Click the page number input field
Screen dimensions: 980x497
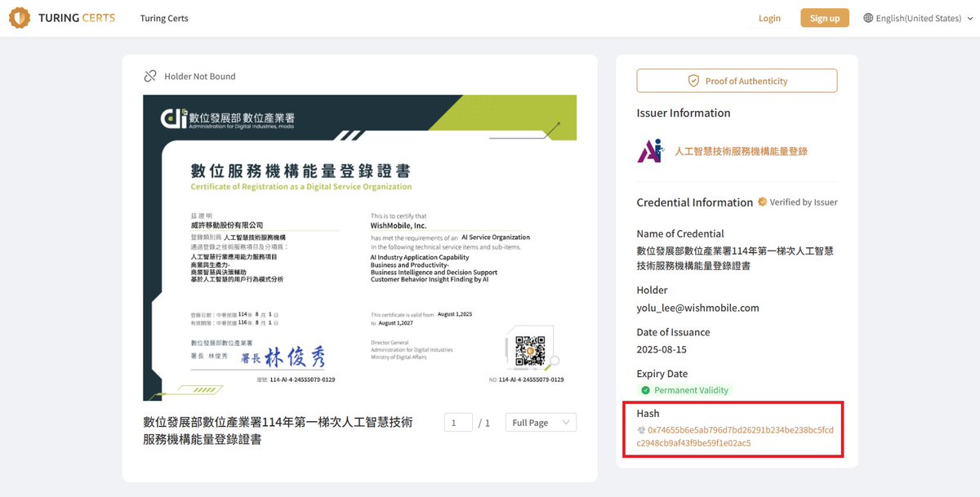click(x=458, y=422)
